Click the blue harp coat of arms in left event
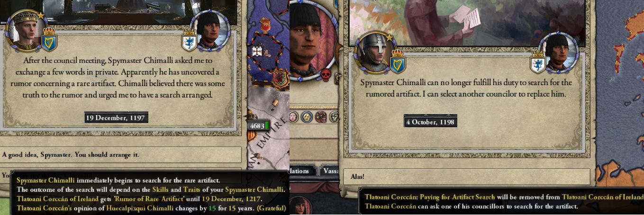The width and height of the screenshot is (644, 215). point(49,41)
